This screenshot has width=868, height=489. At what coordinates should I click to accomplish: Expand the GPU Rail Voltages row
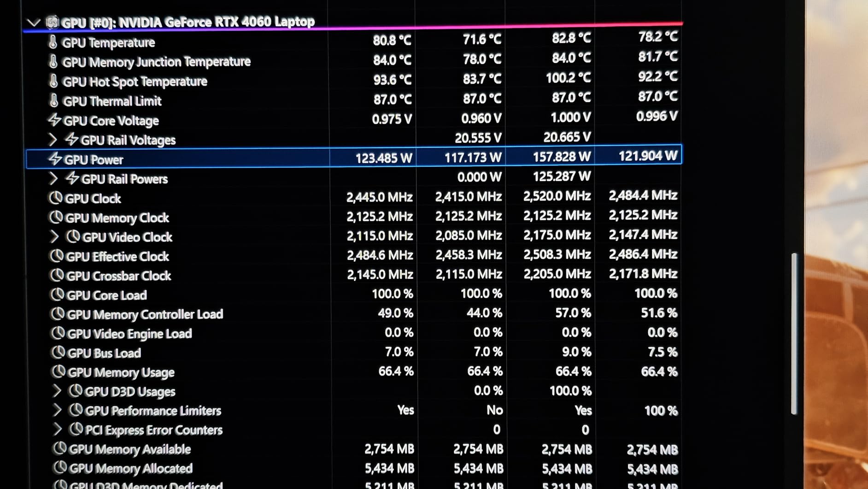click(x=53, y=139)
